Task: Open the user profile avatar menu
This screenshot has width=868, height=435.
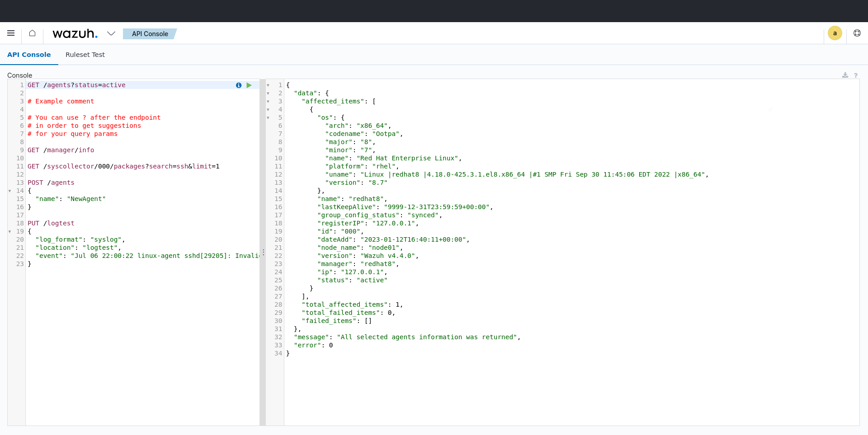Action: point(835,33)
